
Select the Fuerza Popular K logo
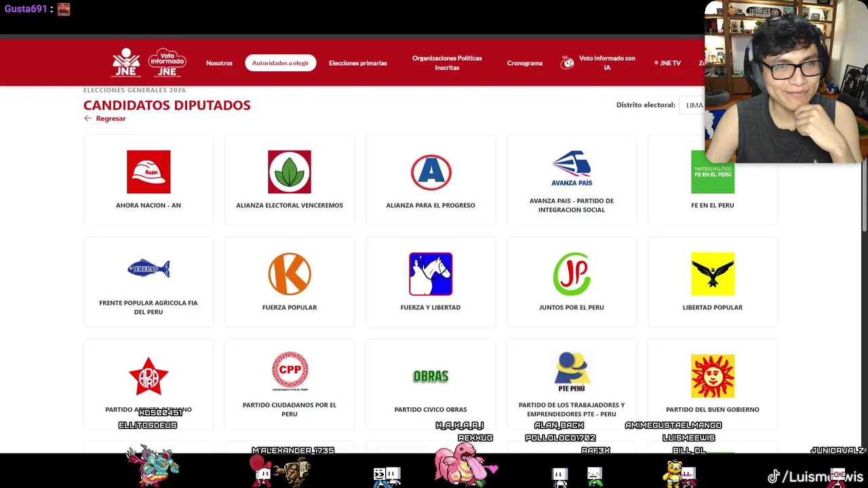pos(290,274)
